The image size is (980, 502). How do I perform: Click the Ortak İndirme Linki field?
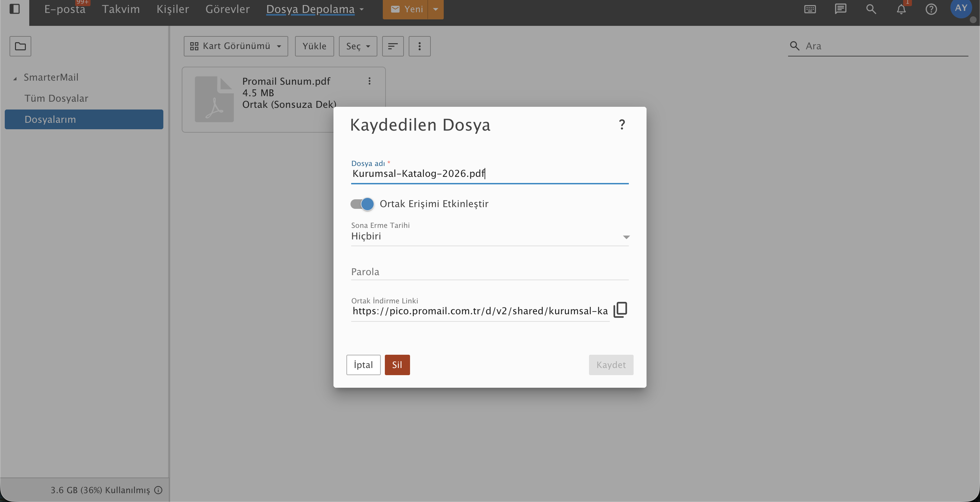[x=480, y=311]
